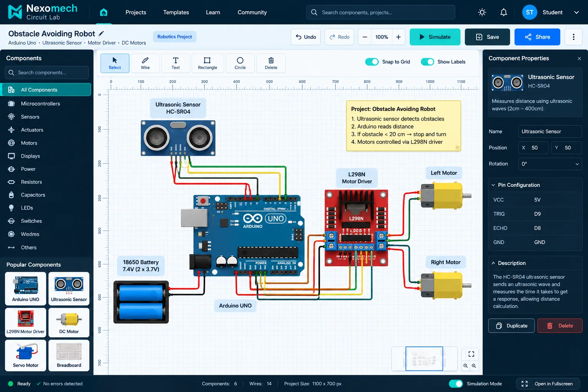
Task: Open the Community menu
Action: point(252,12)
